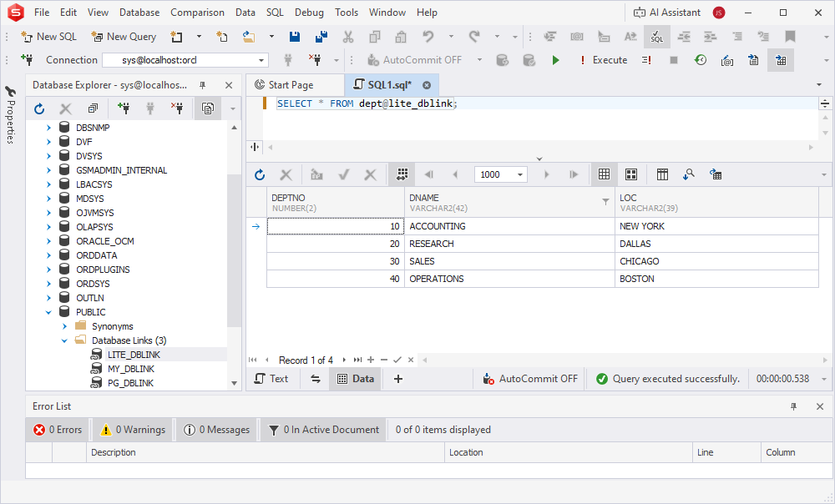Toggle paging mode in the results grid
Screen dimensions: 835x504
(x=401, y=174)
